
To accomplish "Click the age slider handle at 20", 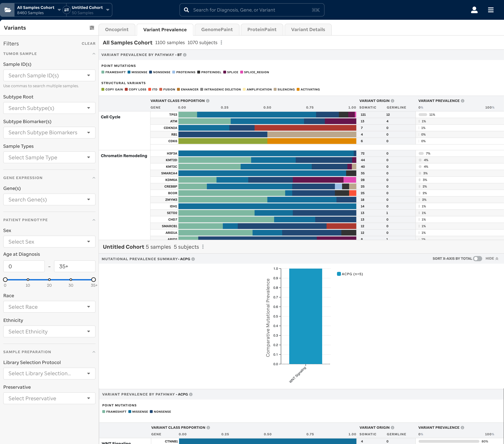I will click(49, 279).
